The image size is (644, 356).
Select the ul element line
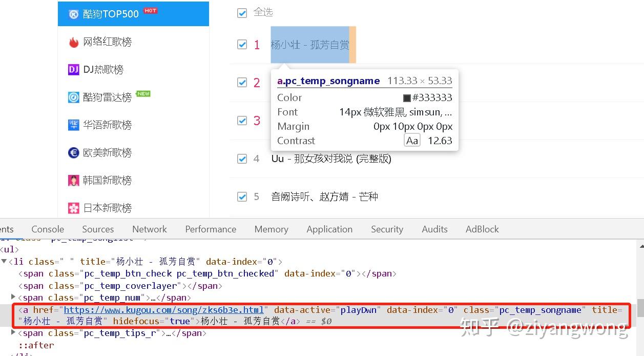pyautogui.click(x=9, y=250)
